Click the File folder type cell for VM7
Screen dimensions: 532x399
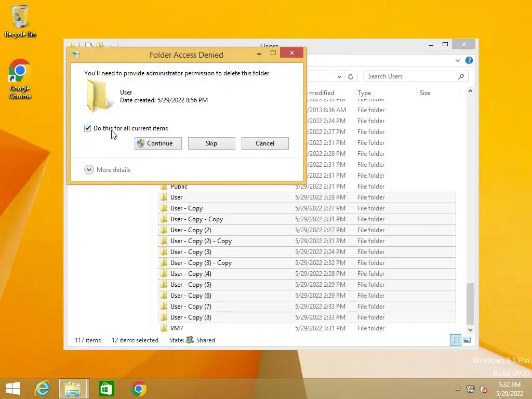(371, 328)
